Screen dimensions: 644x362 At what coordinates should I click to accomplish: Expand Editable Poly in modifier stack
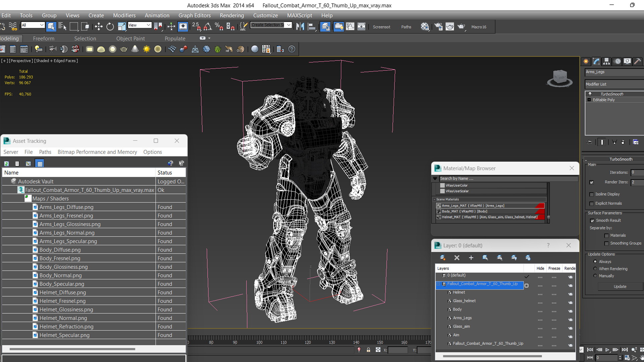(x=589, y=100)
